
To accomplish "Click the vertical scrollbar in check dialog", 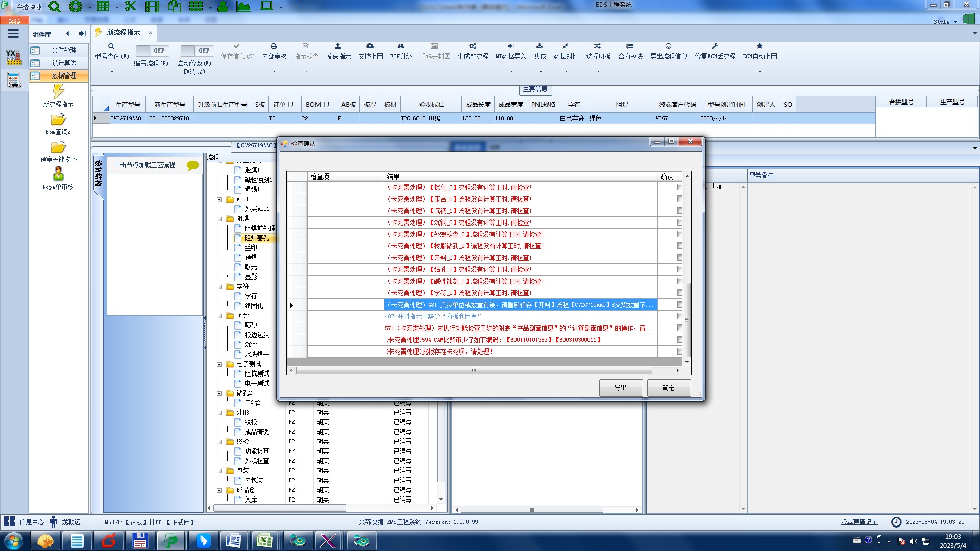I will 687,320.
